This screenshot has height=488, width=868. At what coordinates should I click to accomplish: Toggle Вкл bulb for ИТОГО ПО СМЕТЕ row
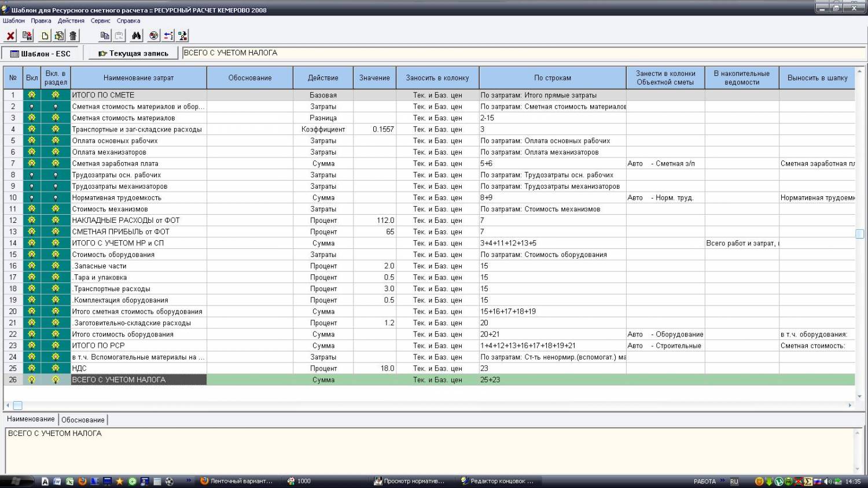point(32,95)
